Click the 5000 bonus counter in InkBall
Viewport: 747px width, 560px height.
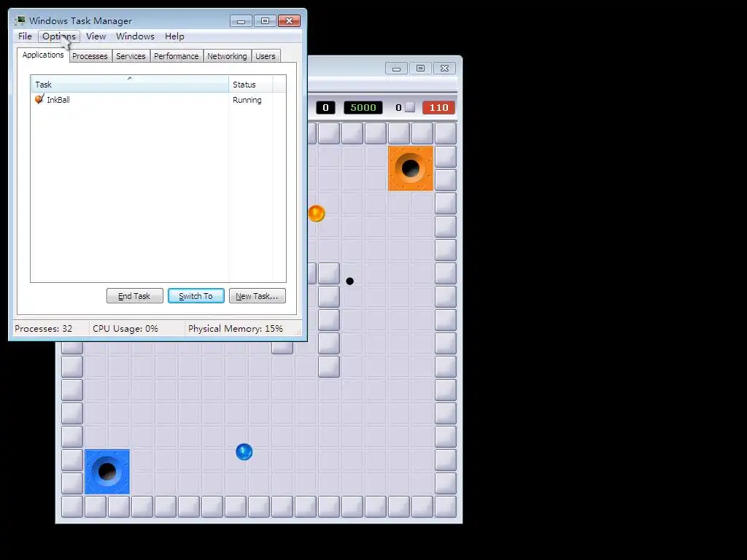[x=363, y=108]
